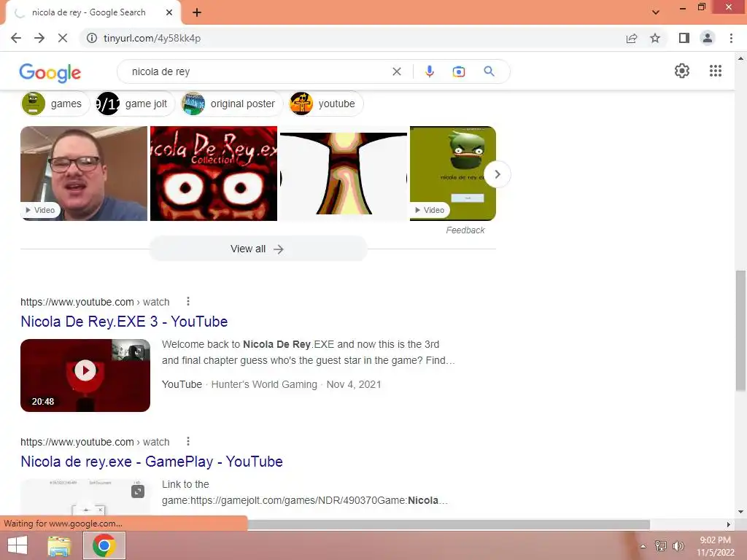Send Feedback on image results

pos(465,230)
